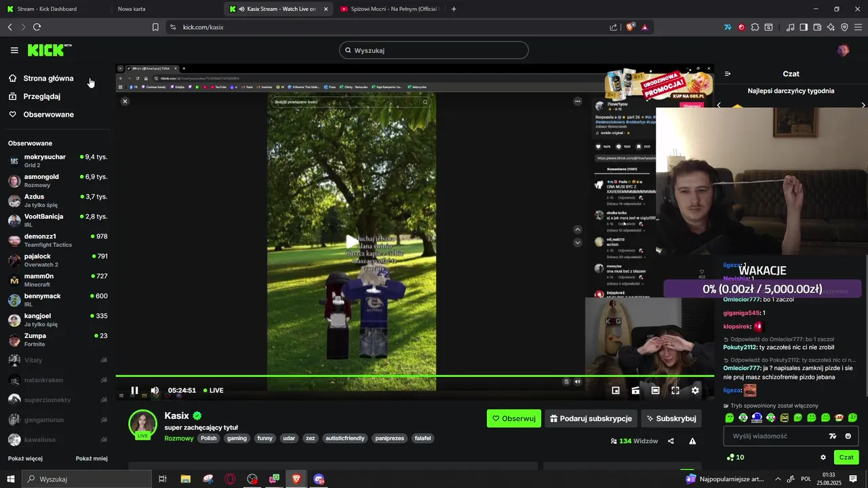
Task: Select the Polish language tag
Action: (208, 439)
